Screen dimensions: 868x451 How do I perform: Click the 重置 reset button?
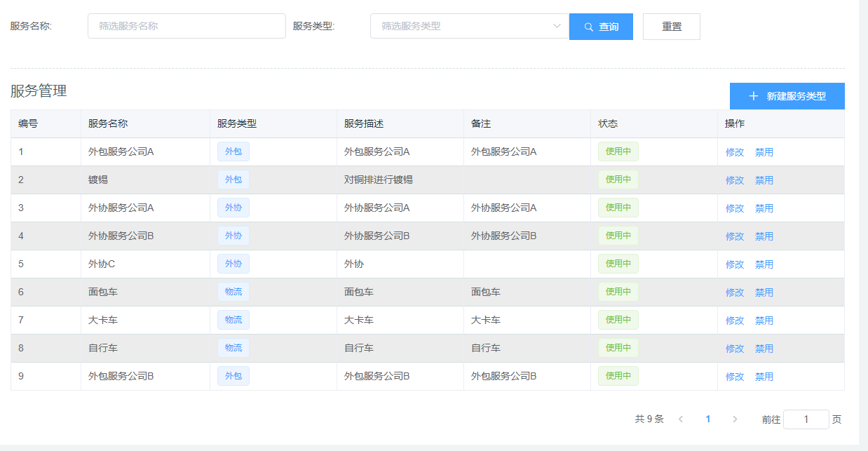coord(671,27)
